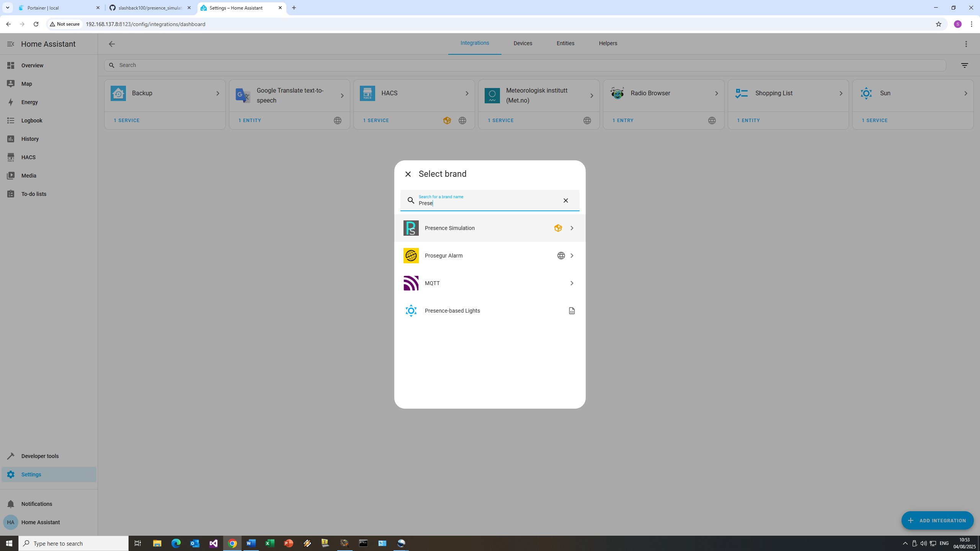This screenshot has width=980, height=551.
Task: Bookmark this page with the star icon
Action: 938,24
